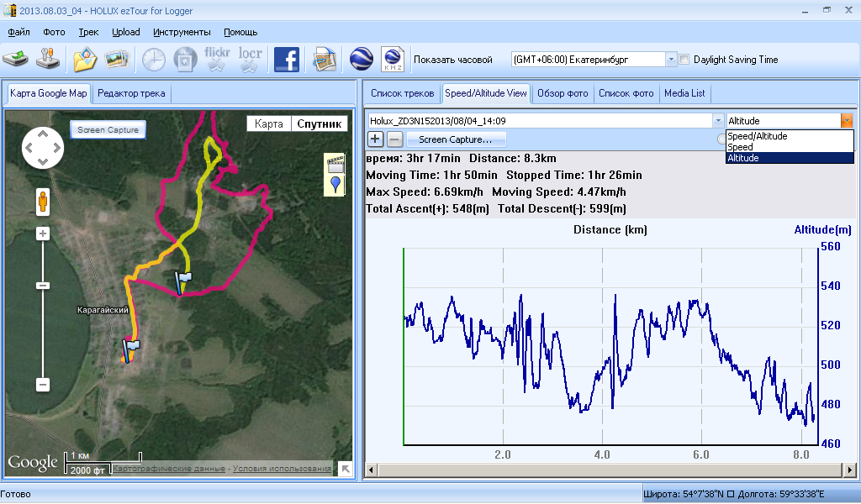This screenshot has height=504, width=861.
Task: Click the flickr upload icon
Action: (x=217, y=60)
